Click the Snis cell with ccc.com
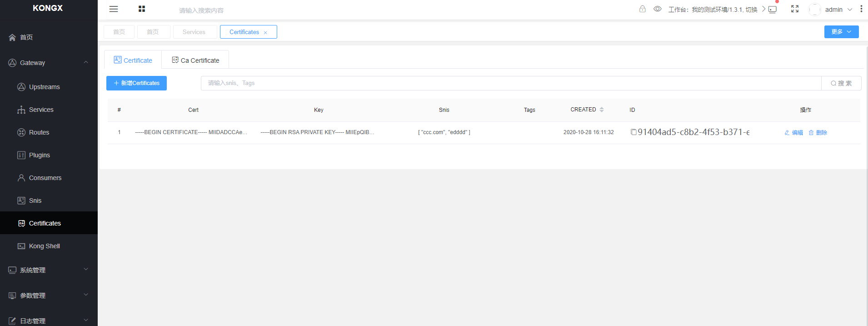868x326 pixels. pyautogui.click(x=444, y=132)
